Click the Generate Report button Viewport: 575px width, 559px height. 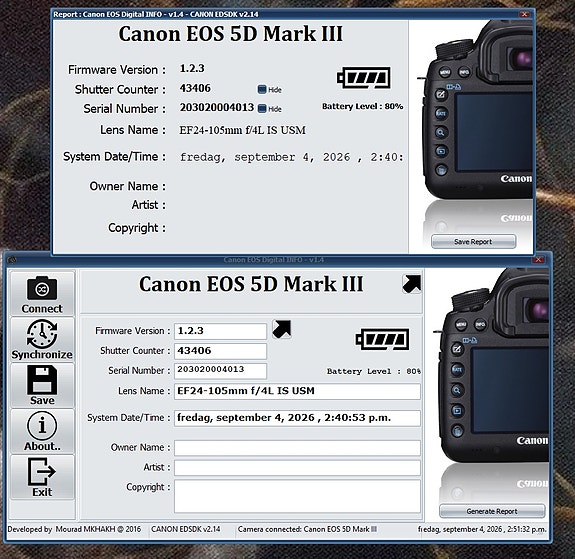coord(492,511)
